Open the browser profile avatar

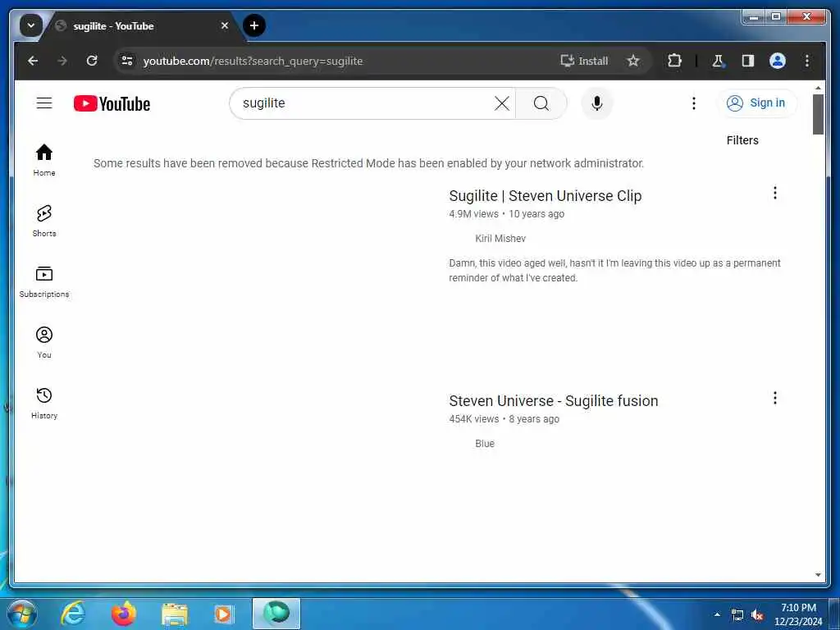coord(778,61)
